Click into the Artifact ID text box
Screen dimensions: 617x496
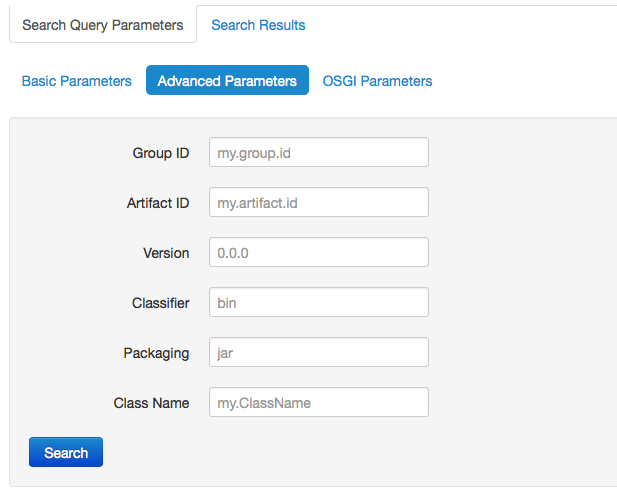318,203
